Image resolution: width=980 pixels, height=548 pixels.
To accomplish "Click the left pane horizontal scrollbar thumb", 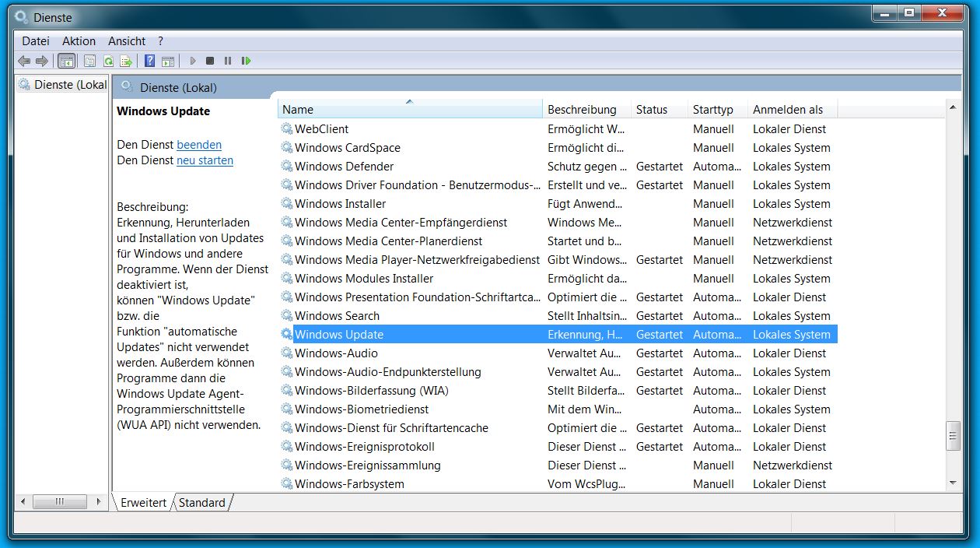I will tap(59, 502).
